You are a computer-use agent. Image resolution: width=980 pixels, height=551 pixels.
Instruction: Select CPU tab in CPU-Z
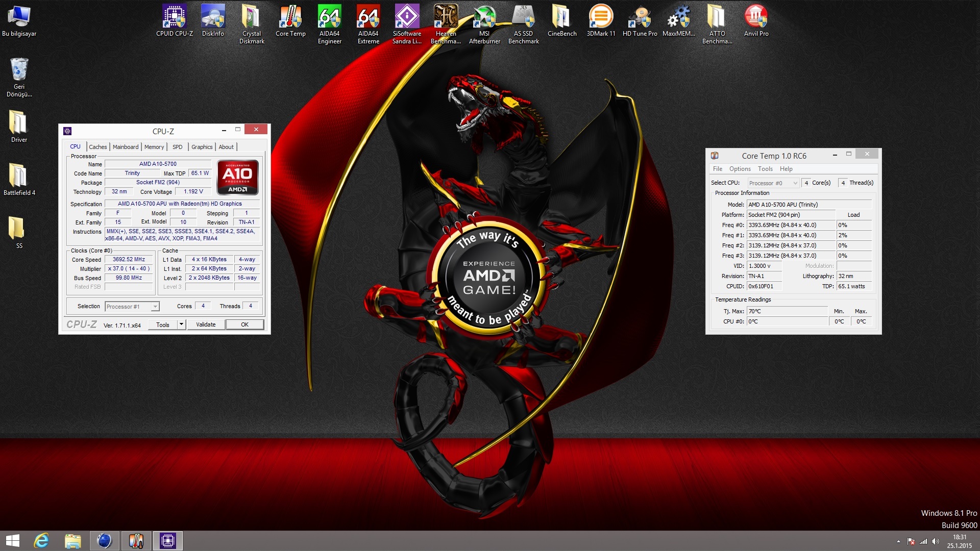[76, 146]
